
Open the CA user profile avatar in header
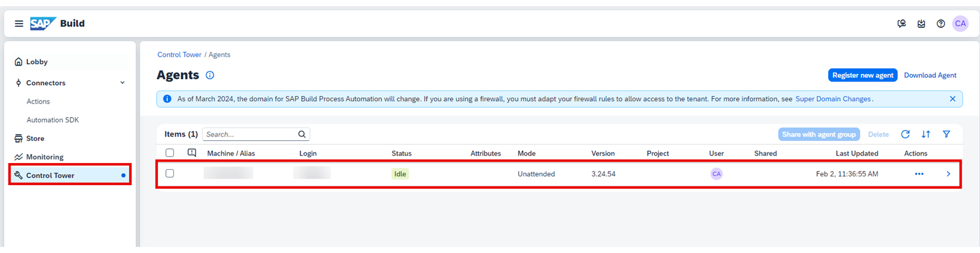[x=960, y=23]
